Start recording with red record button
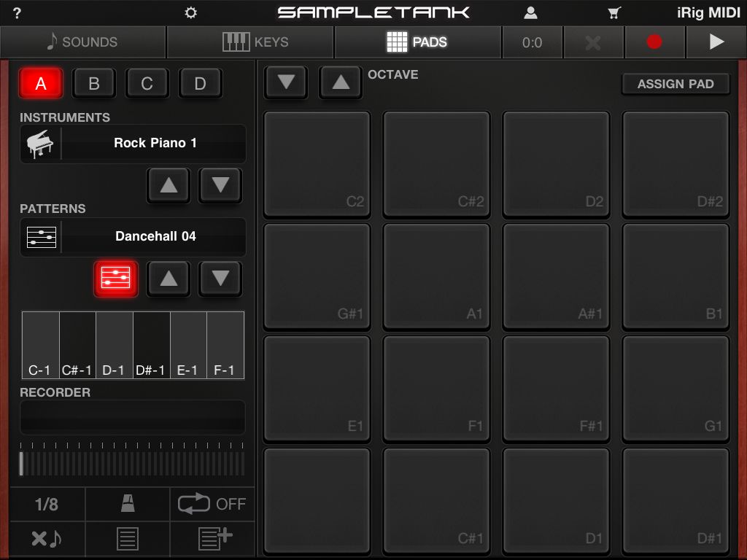This screenshot has width=747, height=560. point(654,42)
